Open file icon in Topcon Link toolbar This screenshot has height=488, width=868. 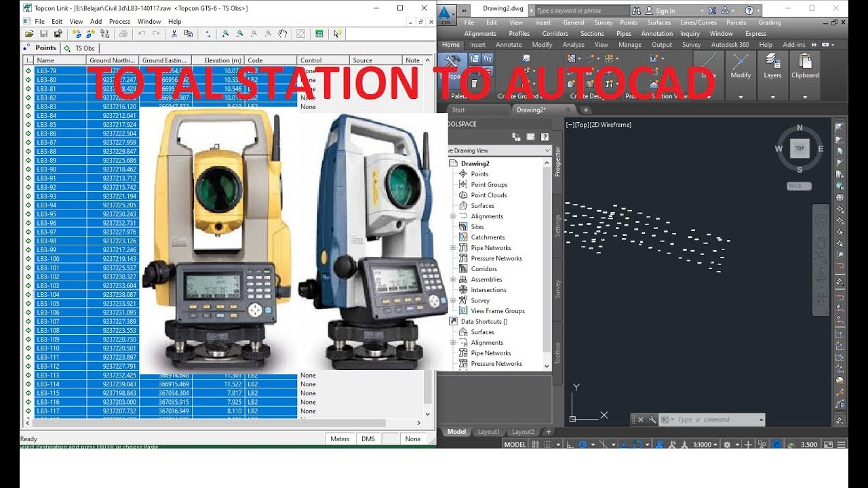(x=29, y=33)
